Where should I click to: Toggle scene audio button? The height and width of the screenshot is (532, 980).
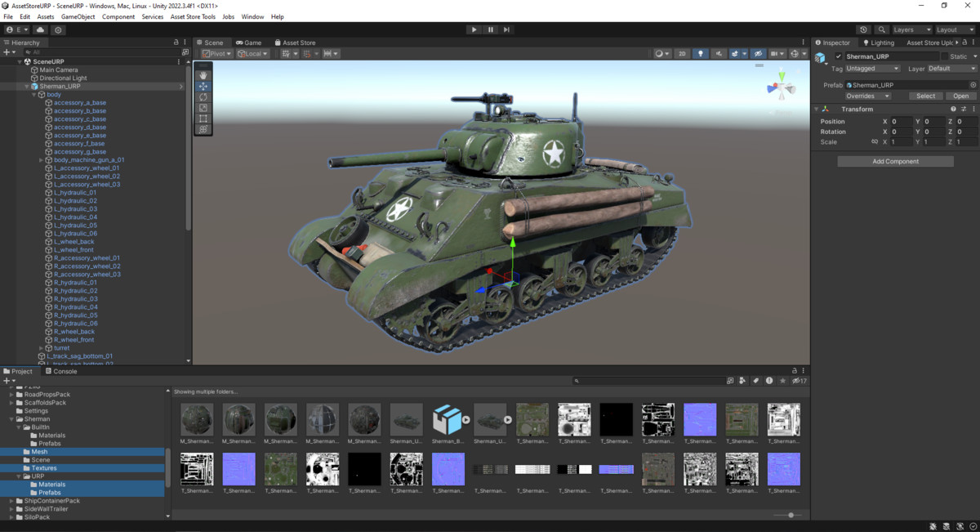click(x=718, y=54)
